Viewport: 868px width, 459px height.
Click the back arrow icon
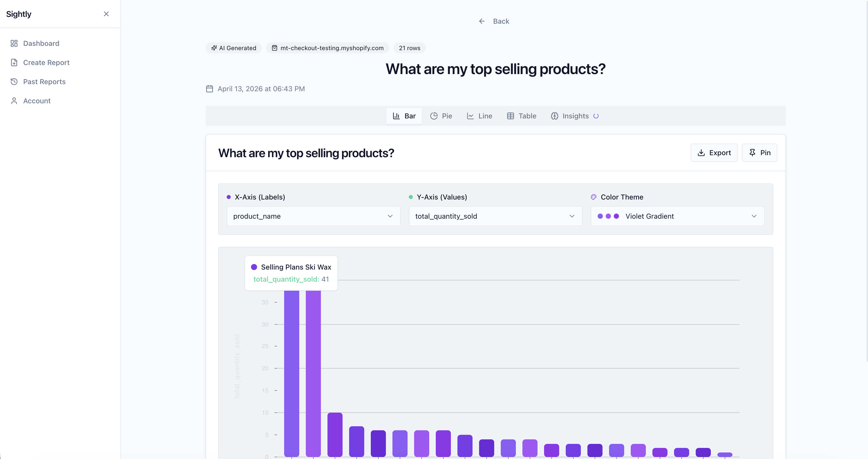tap(482, 21)
